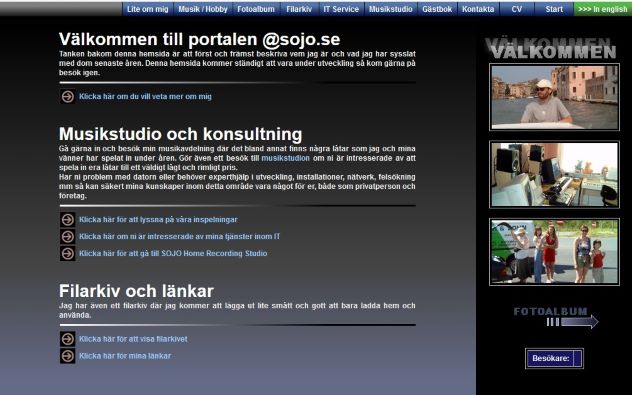Switch language with '>>> In english' button
This screenshot has width=632, height=395.
coord(603,9)
